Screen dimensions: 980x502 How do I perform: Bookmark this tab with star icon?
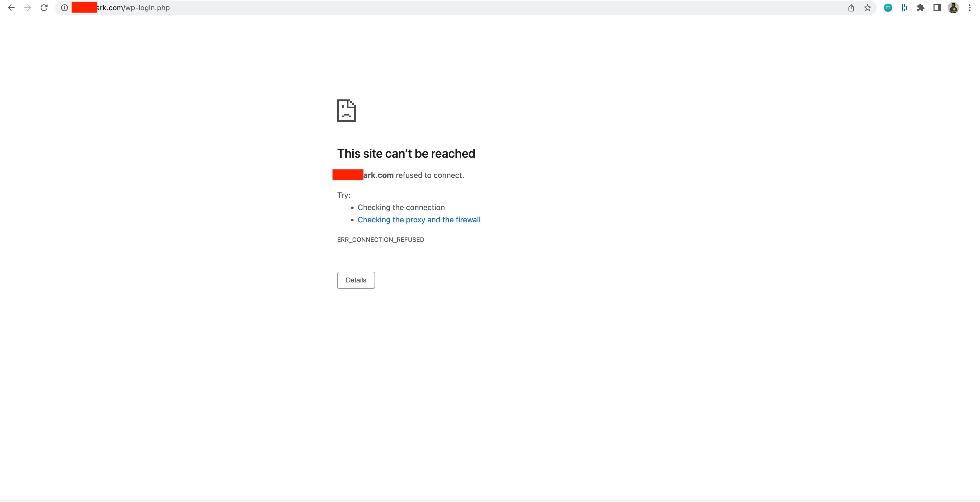[867, 8]
